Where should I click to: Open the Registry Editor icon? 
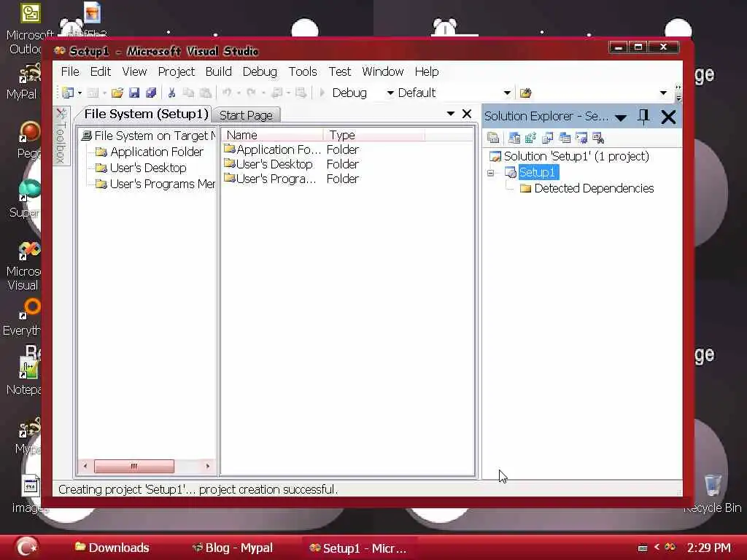point(531,138)
